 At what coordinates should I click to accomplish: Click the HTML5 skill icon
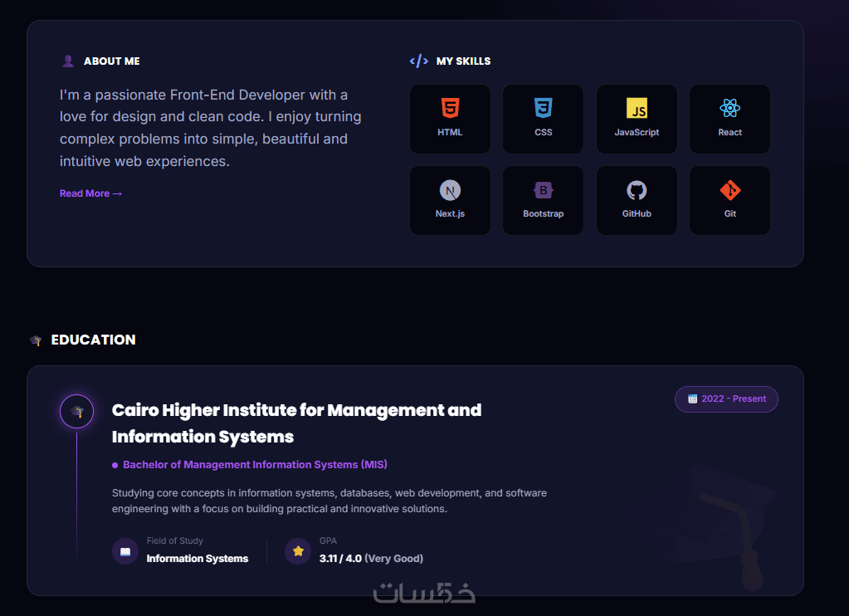[x=450, y=108]
